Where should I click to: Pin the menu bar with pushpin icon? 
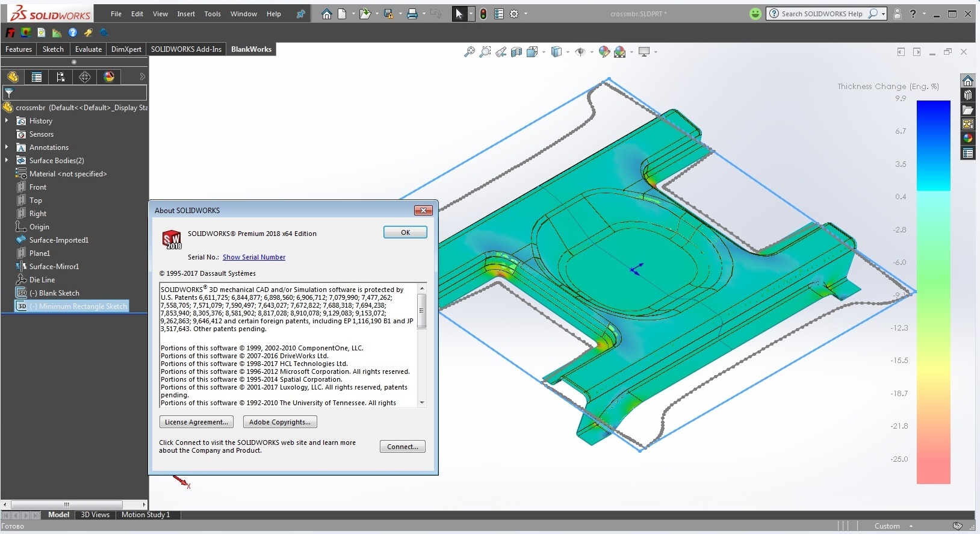point(300,14)
